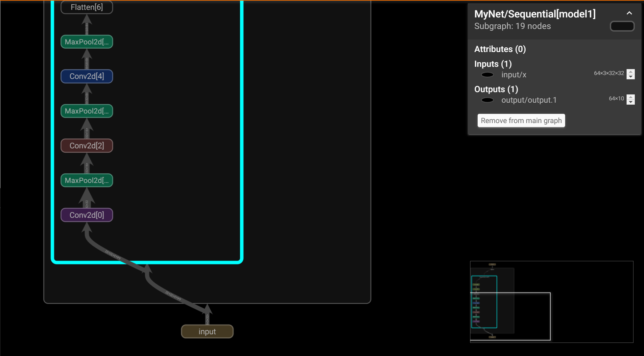Screen dimensions: 644x356
Task: Click the black oval icon beside input/x
Action: coord(487,75)
